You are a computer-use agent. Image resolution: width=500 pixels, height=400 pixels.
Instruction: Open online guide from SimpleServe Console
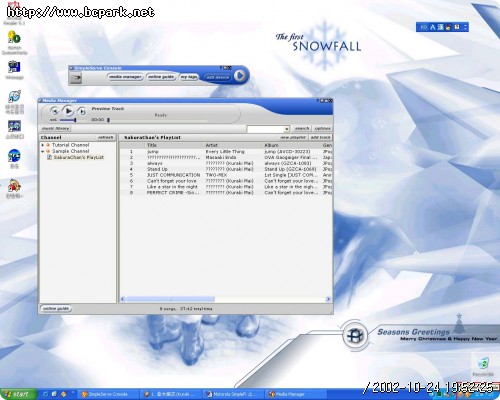161,77
